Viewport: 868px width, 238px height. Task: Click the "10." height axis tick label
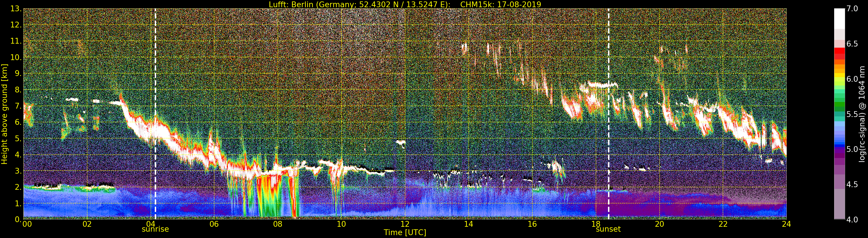click(16, 57)
